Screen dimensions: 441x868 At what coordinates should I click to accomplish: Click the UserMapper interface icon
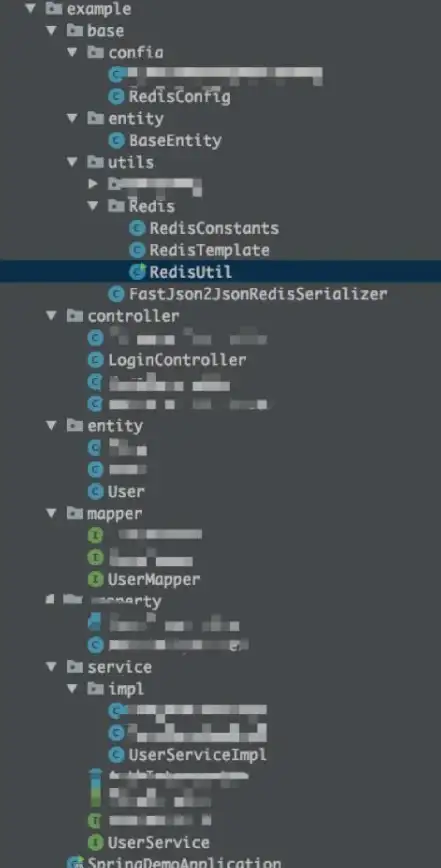tap(96, 580)
